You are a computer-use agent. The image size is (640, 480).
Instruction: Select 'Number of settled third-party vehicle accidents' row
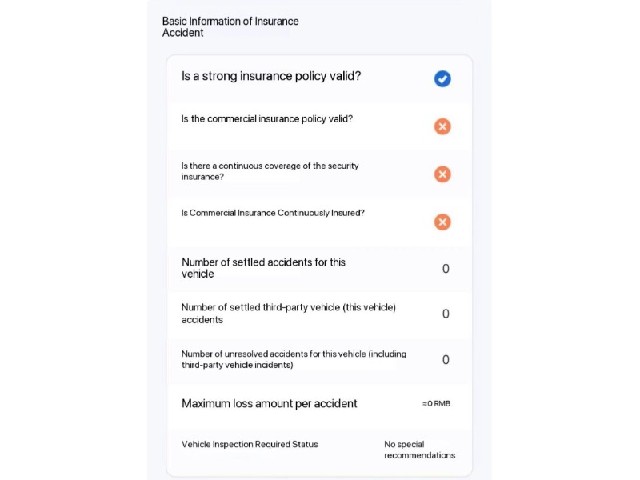(319, 313)
